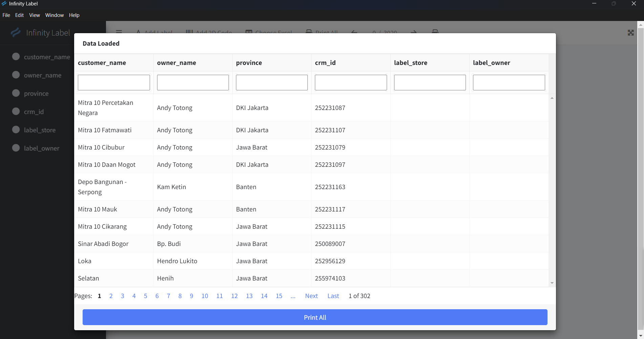Screen dimensions: 644x339
Task: Open the Edit menu
Action: point(19,15)
